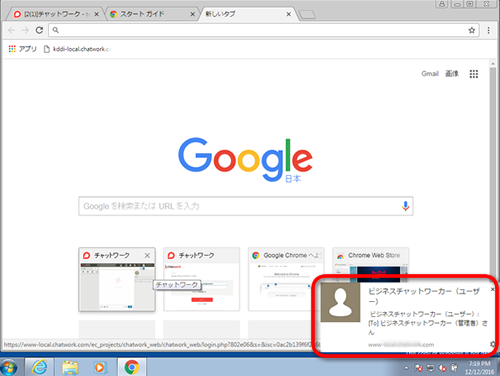
Task: Open the kddi-local.chatwork bookmark
Action: click(77, 49)
